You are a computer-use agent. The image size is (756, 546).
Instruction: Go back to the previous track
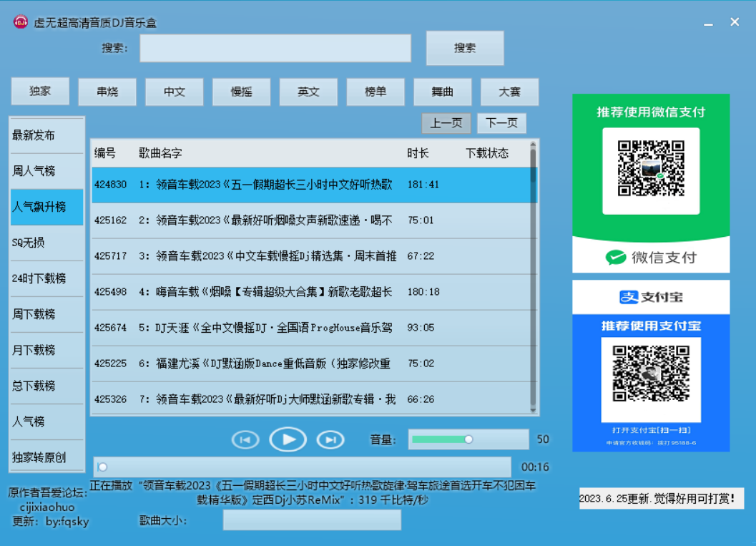tap(245, 440)
